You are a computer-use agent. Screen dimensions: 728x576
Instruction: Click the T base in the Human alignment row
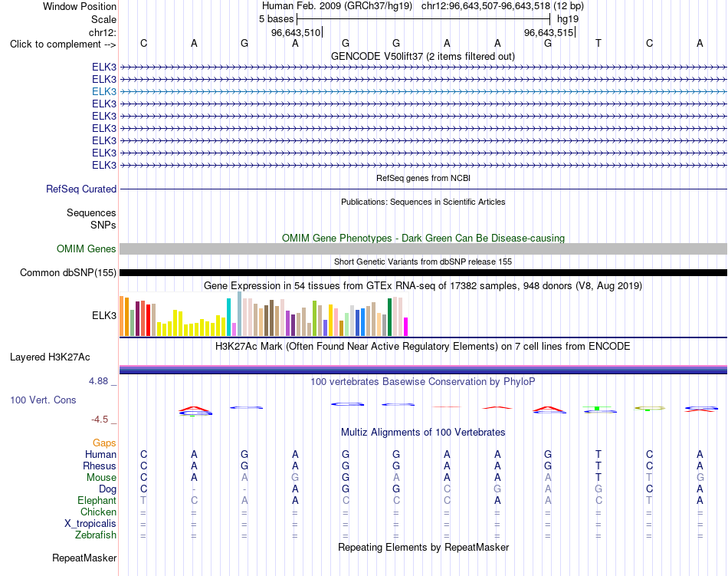click(x=598, y=454)
